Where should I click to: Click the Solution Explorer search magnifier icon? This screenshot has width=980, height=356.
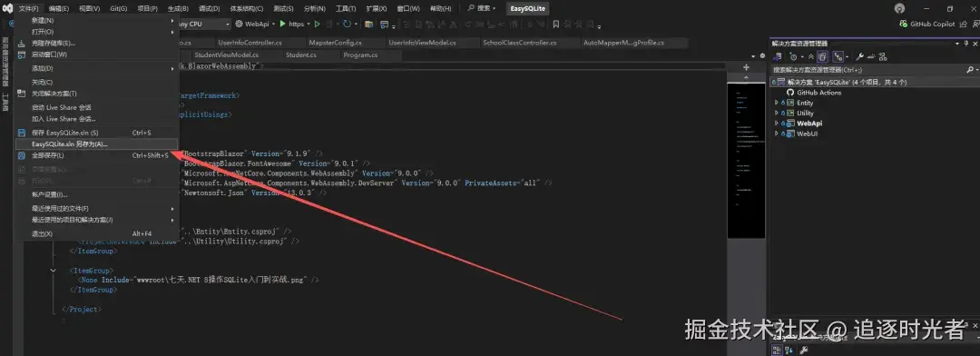click(969, 69)
